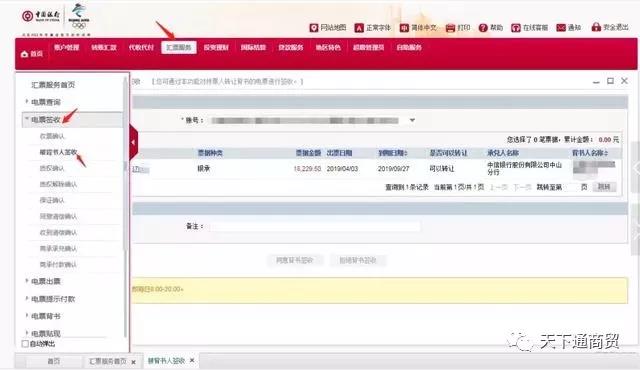
Task: Open 代收代付 menu
Action: click(141, 47)
